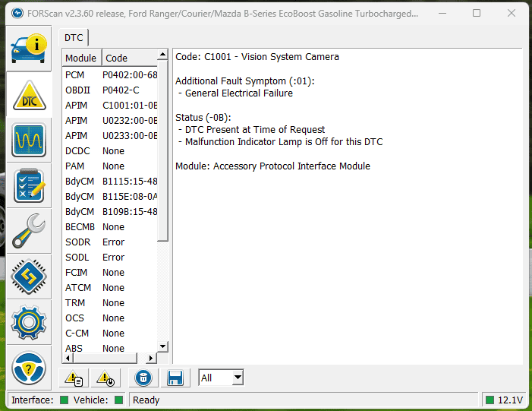This screenshot has width=532, height=411.
Task: Click the FORScan logo in the title bar
Action: (17, 13)
